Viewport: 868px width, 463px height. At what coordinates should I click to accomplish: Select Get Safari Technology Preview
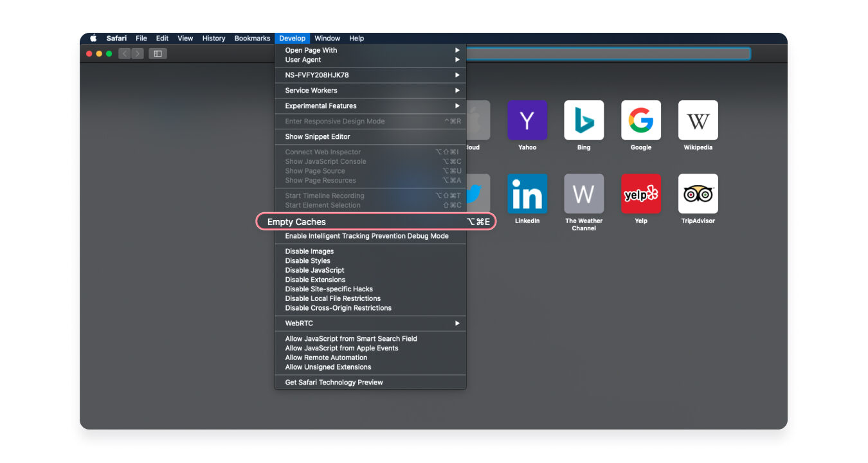[x=334, y=382]
